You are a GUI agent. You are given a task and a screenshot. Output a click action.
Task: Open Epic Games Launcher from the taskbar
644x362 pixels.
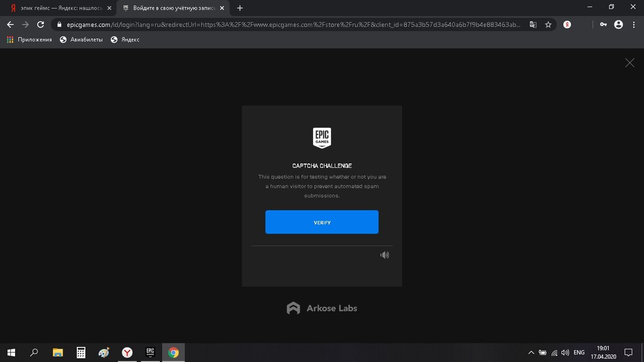pos(150,352)
